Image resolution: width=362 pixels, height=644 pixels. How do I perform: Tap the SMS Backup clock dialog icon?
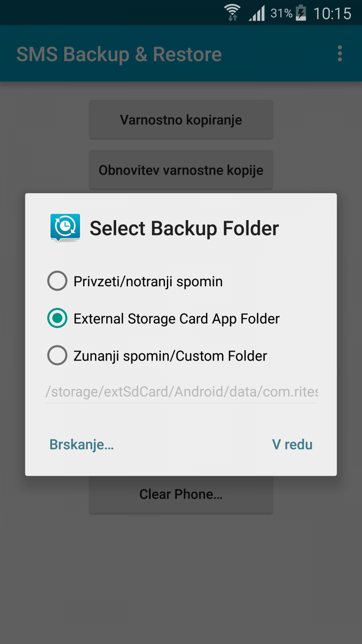pos(65,227)
